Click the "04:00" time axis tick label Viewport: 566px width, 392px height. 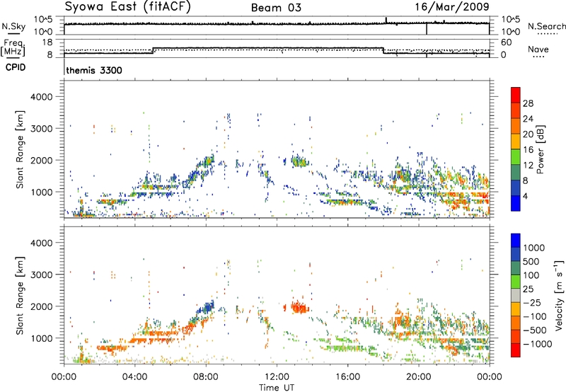click(x=135, y=377)
